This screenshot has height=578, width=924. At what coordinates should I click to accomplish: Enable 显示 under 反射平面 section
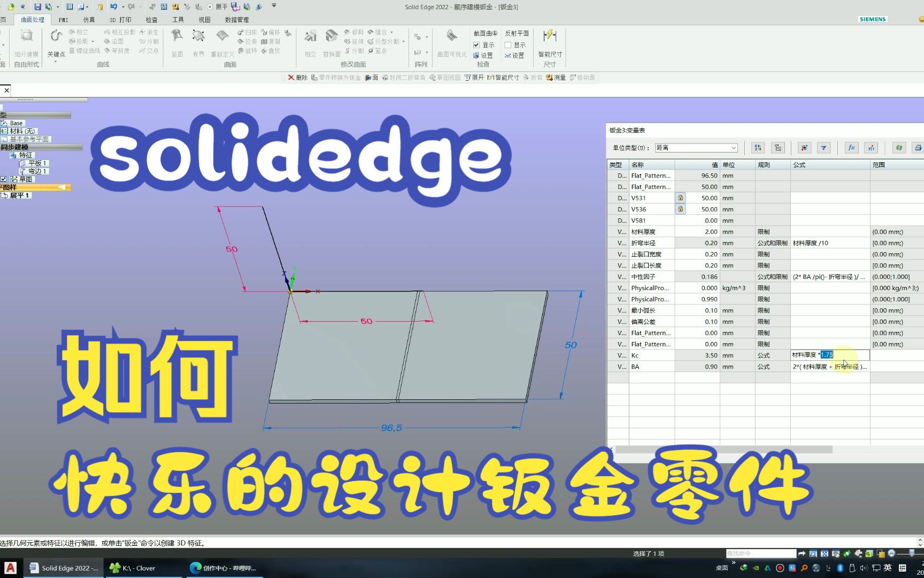pos(506,45)
